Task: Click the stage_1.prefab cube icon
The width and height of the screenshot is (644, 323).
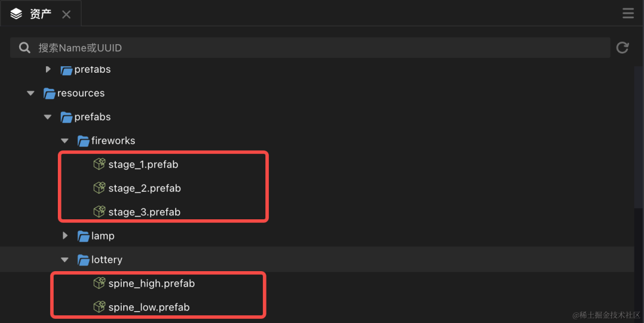Action: point(100,164)
